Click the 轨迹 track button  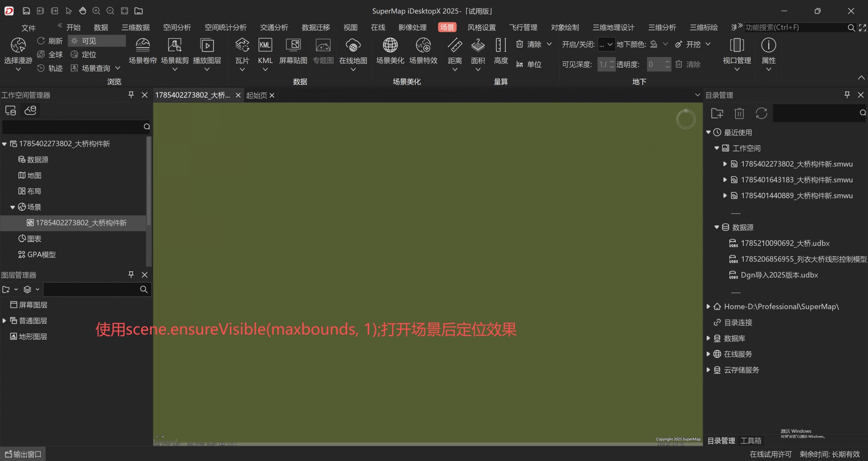click(50, 68)
